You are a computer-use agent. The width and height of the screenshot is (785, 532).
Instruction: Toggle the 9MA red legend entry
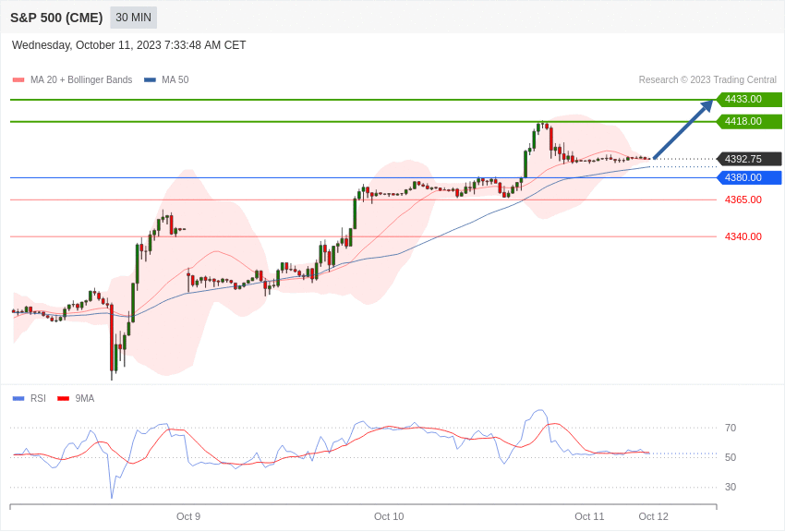[x=76, y=398]
